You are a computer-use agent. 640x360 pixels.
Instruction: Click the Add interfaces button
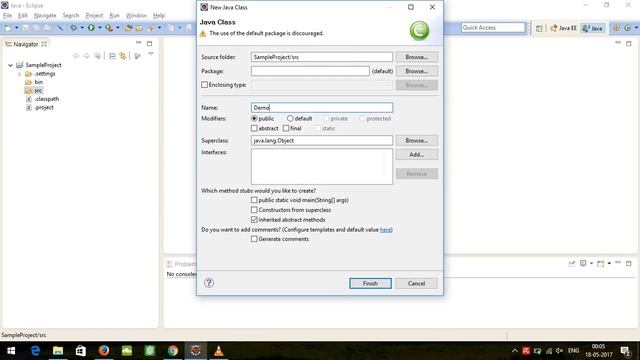click(x=416, y=155)
